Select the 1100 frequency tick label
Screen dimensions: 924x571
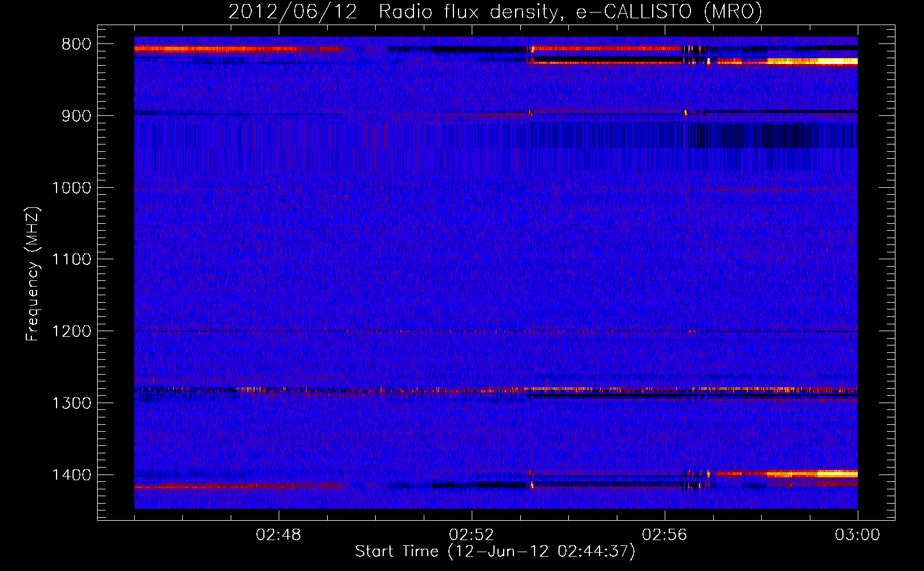pos(71,260)
